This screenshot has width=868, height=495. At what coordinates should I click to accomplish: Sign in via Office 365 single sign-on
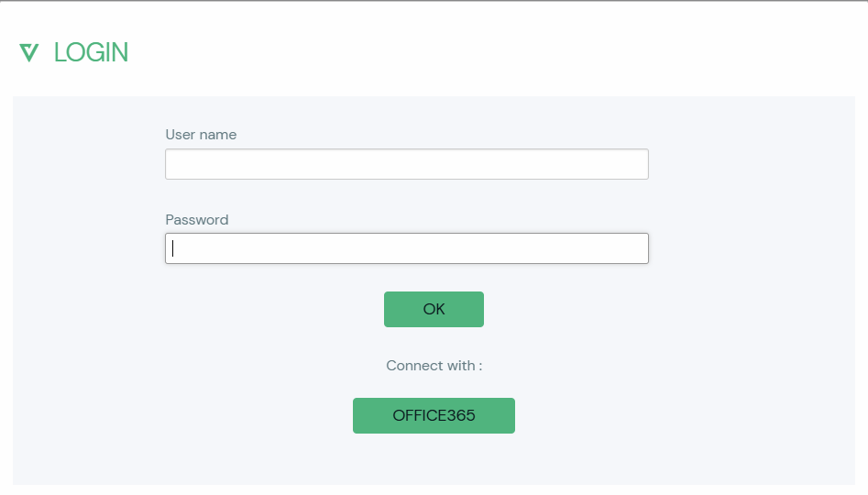[x=434, y=415]
